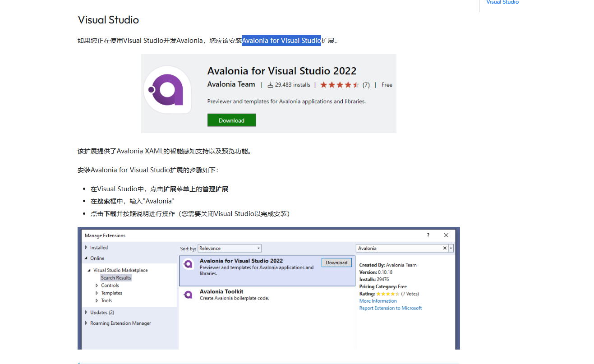
Task: Click the Installs: 29476 text
Action: click(374, 280)
